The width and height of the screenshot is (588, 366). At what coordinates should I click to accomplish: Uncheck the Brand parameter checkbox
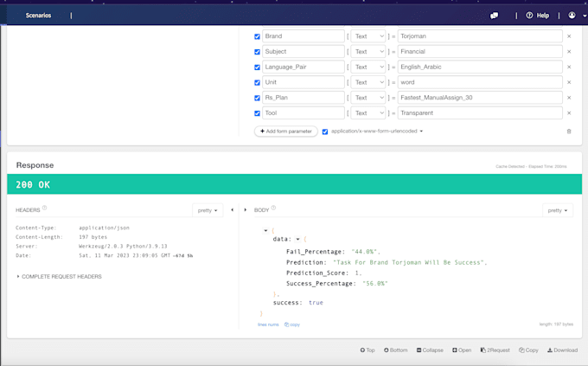point(258,36)
